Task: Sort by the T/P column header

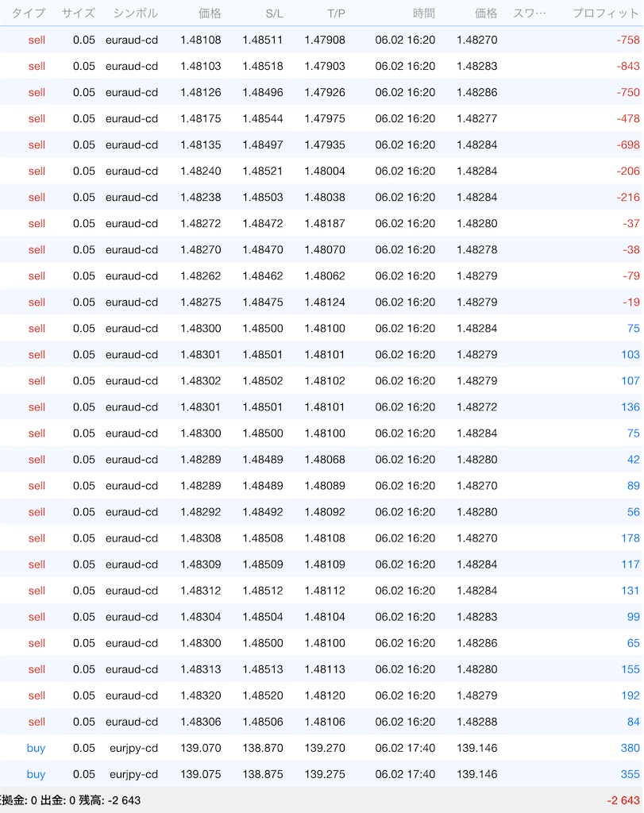Action: (x=336, y=13)
